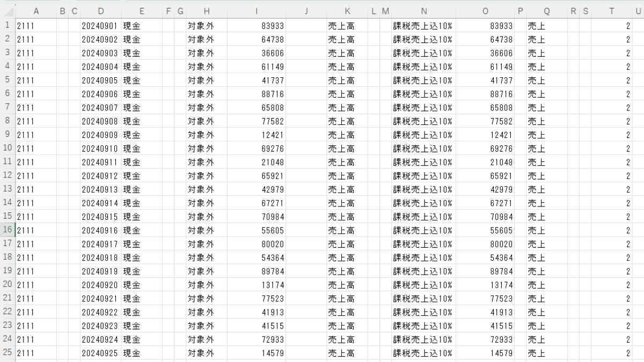Click 現金 cell in row 1
644x362 pixels.
142,25
